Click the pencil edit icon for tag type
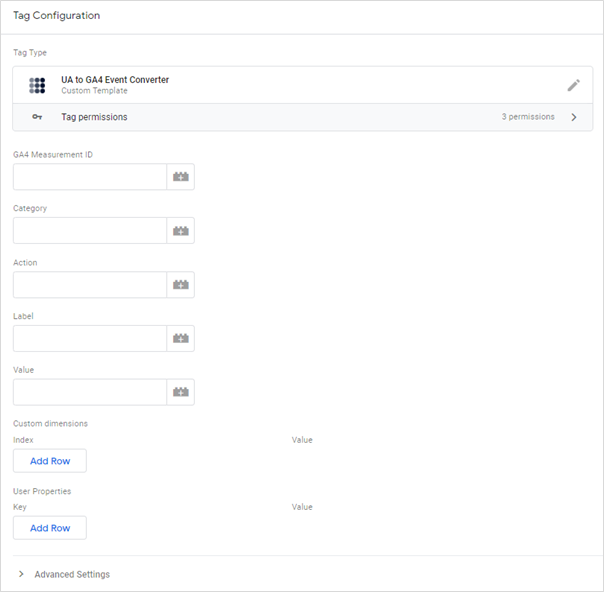Image resolution: width=604 pixels, height=592 pixels. click(574, 85)
